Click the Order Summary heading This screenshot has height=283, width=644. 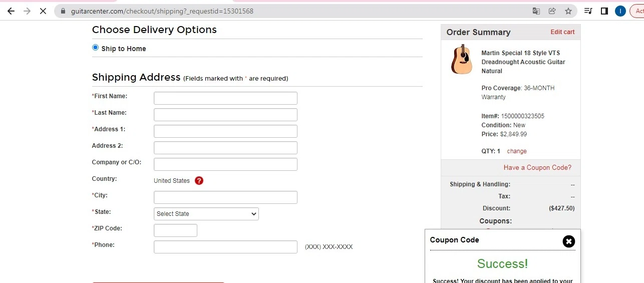point(478,32)
